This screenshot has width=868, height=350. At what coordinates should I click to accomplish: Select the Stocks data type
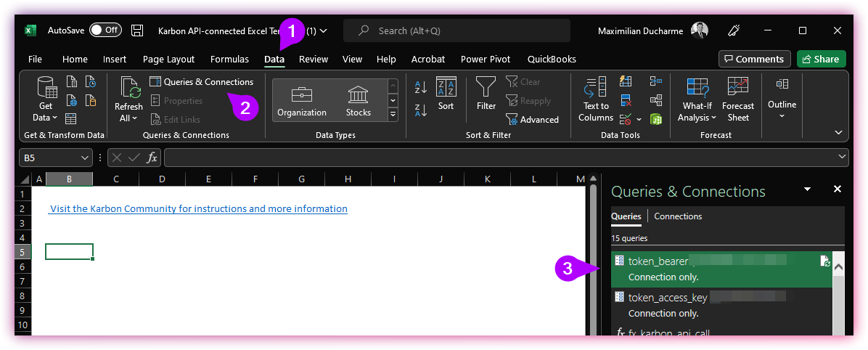pos(359,100)
